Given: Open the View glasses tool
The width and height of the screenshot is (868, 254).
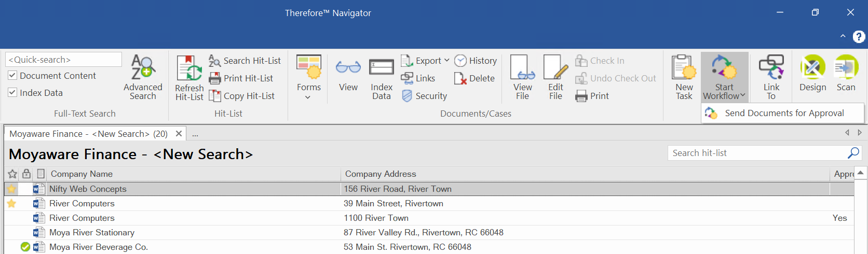Looking at the screenshot, I should [x=348, y=74].
